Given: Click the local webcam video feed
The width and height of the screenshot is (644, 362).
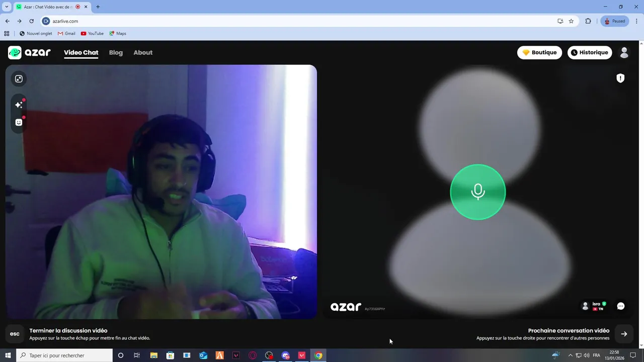Looking at the screenshot, I should tap(161, 192).
